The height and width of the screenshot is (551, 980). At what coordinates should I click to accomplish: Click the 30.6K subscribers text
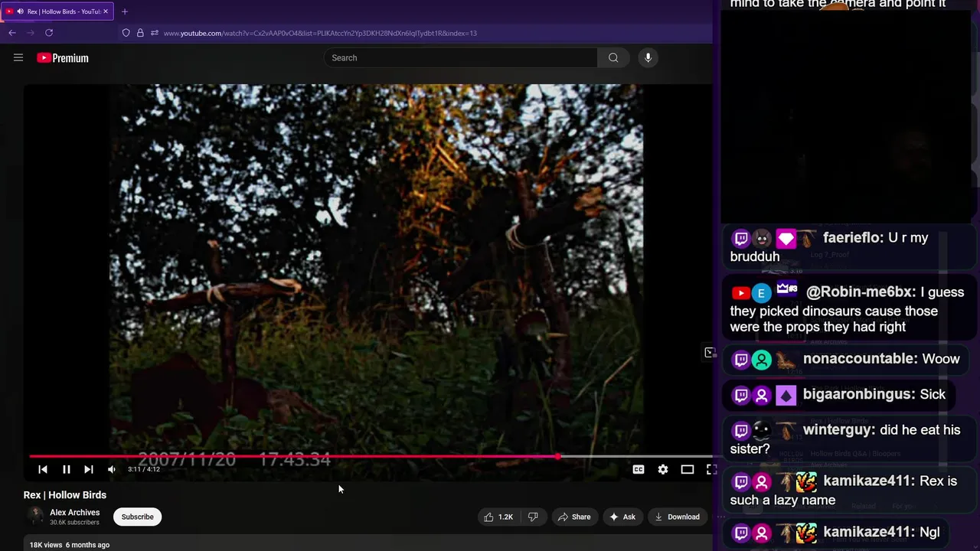click(x=74, y=523)
